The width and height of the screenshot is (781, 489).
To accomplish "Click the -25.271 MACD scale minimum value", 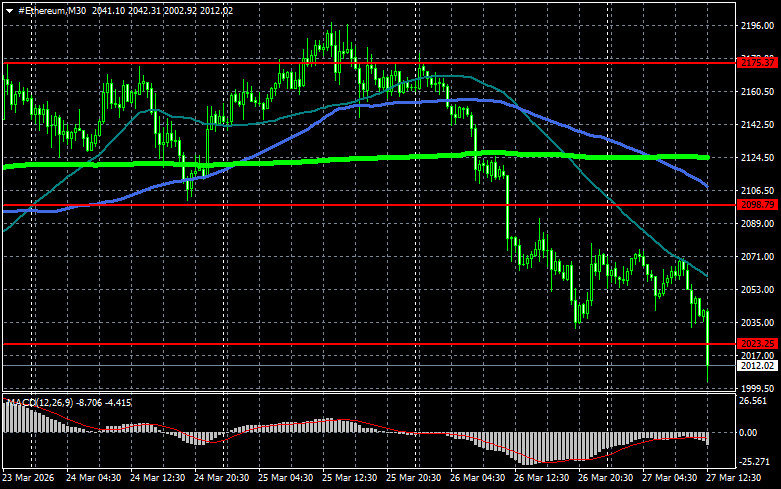I will coord(754,463).
